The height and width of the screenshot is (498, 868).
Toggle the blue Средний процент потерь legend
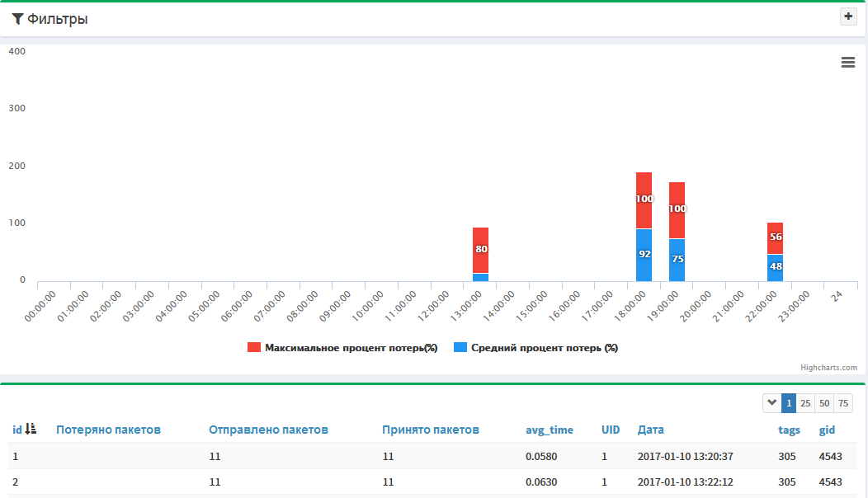[x=535, y=347]
